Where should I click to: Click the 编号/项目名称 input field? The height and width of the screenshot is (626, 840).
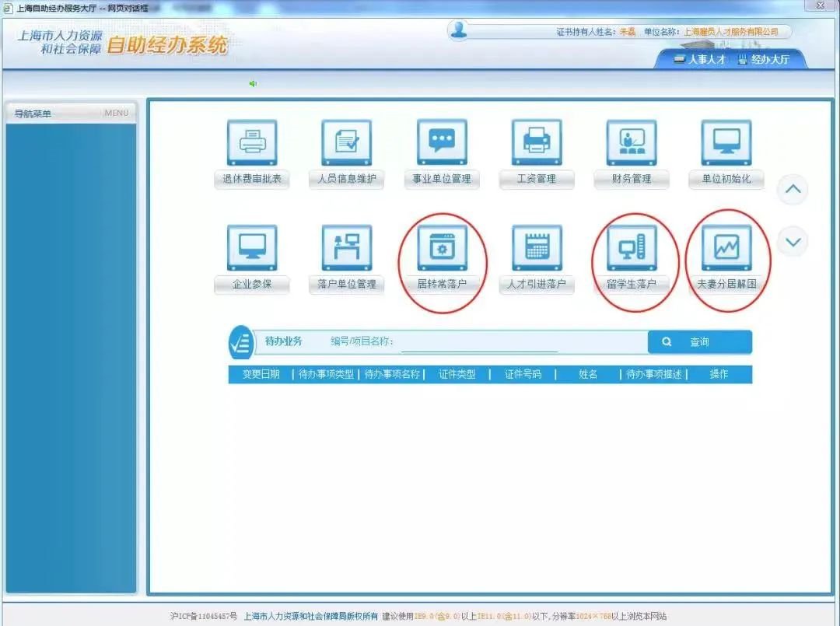pos(478,343)
